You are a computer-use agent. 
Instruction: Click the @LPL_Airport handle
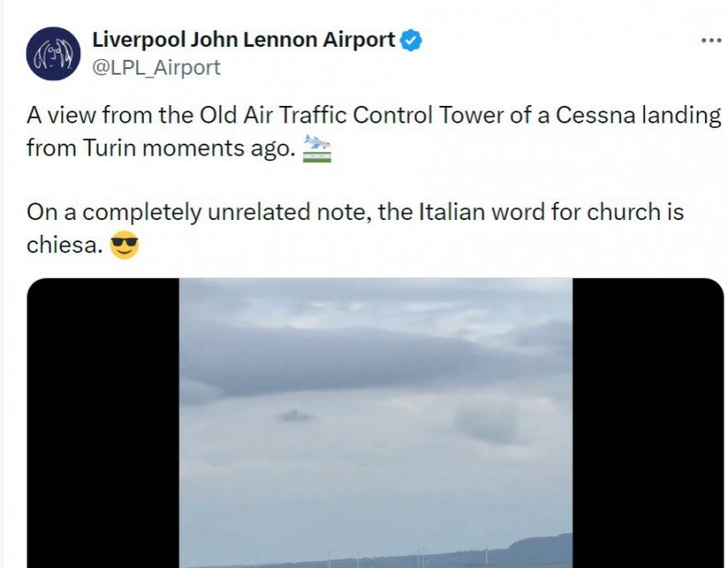point(156,68)
